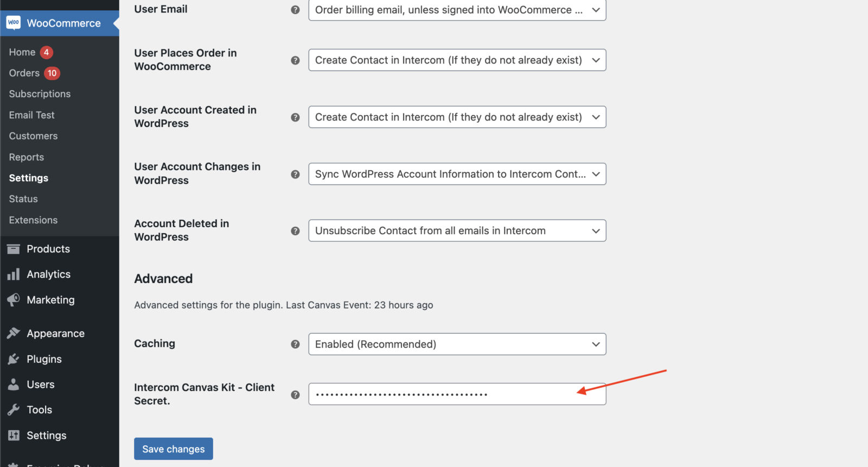
Task: Open User Places Order in WooCommerce dropdown
Action: coord(457,60)
